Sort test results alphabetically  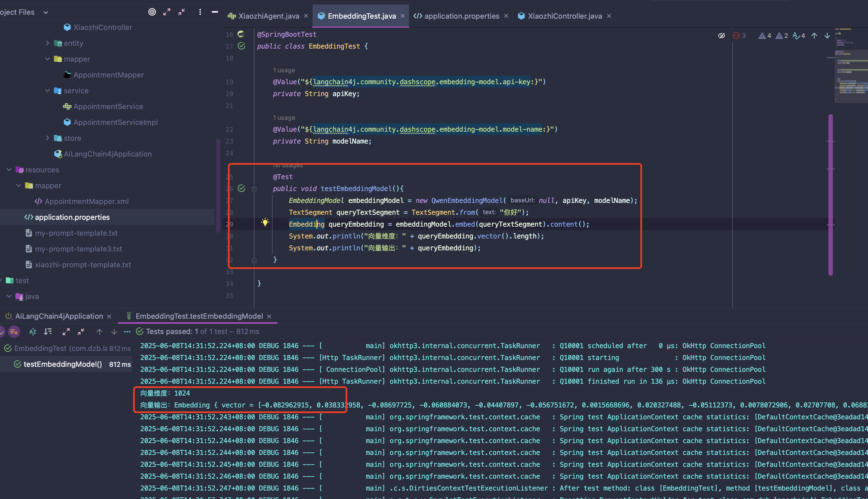(x=33, y=331)
